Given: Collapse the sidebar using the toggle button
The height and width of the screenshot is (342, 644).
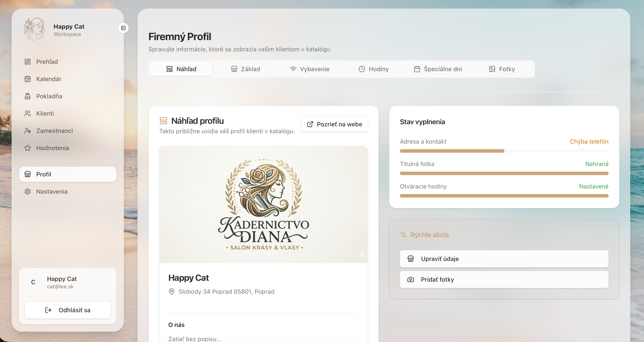Looking at the screenshot, I should pyautogui.click(x=123, y=28).
